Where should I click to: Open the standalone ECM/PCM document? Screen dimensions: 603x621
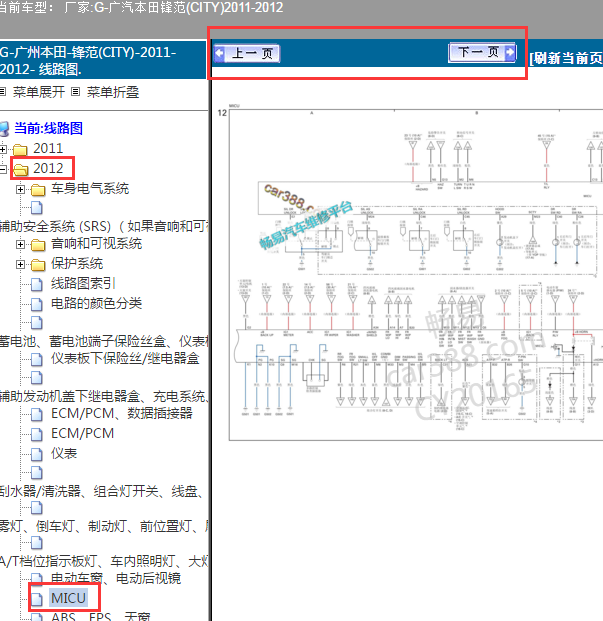82,433
